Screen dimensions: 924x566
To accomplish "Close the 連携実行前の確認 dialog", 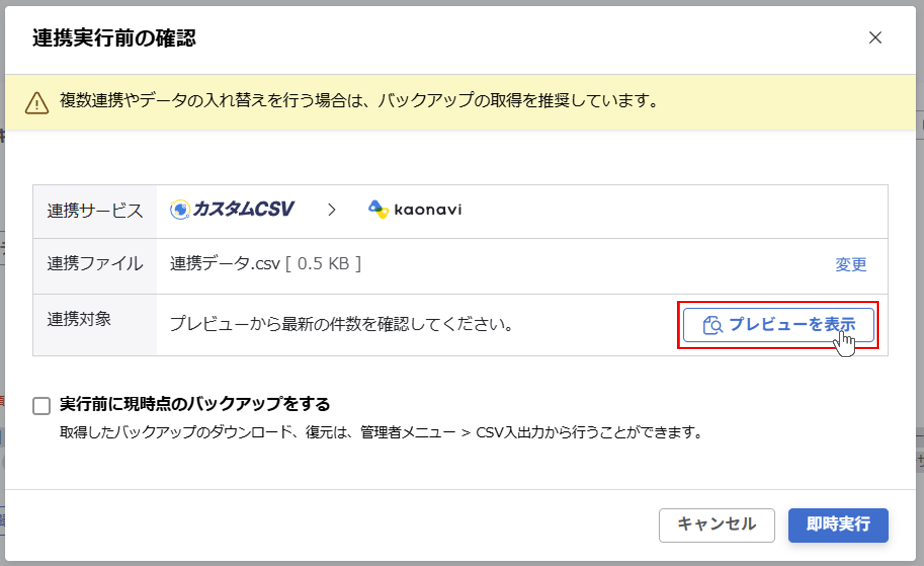I will [875, 37].
